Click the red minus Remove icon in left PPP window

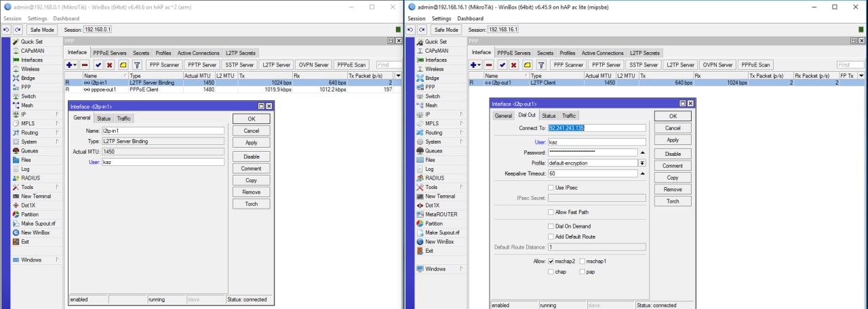pyautogui.click(x=85, y=65)
